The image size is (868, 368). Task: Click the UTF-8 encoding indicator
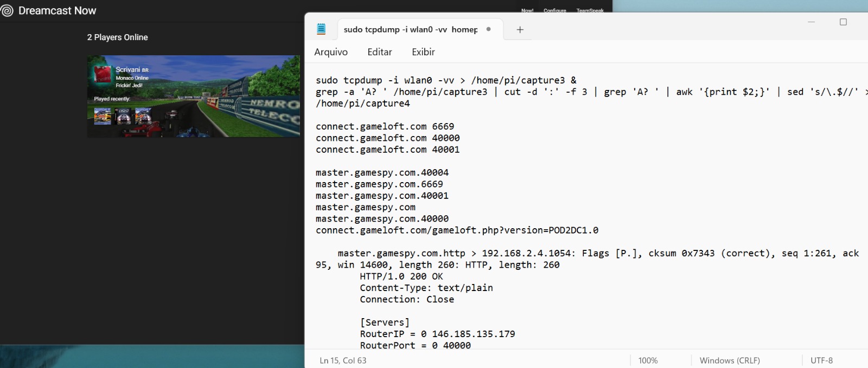click(x=821, y=360)
